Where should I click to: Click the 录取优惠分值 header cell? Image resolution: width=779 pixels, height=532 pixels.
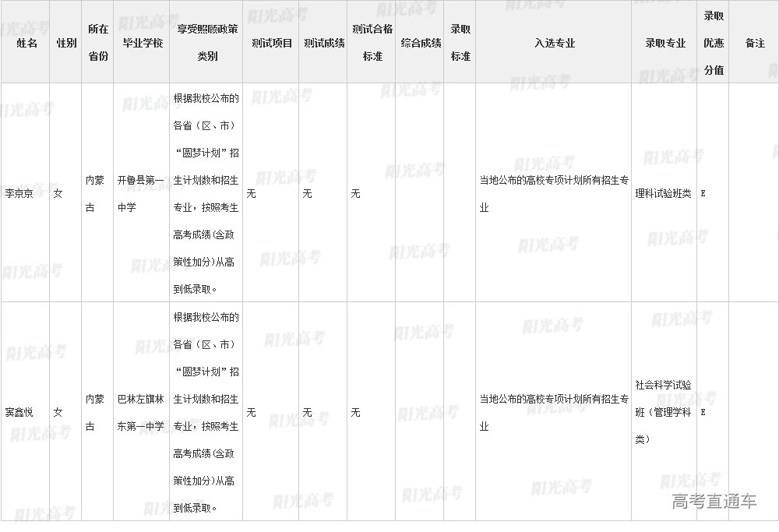coord(714,43)
